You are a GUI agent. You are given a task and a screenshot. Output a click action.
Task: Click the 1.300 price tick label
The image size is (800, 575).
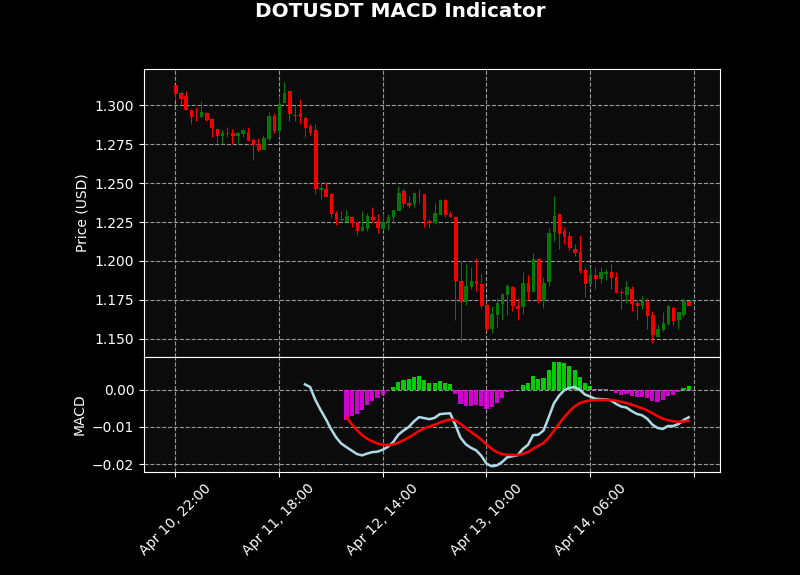[x=114, y=106]
